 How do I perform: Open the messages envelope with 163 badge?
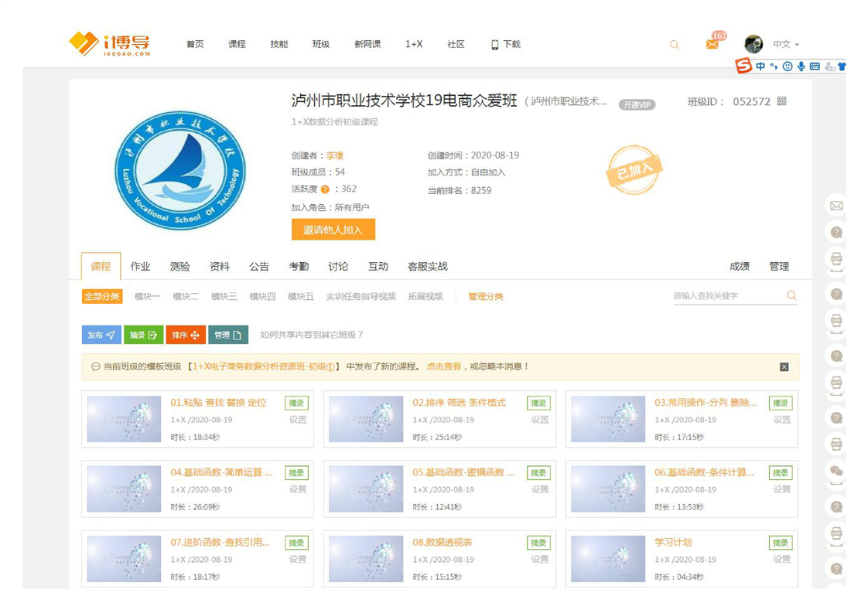pyautogui.click(x=712, y=45)
